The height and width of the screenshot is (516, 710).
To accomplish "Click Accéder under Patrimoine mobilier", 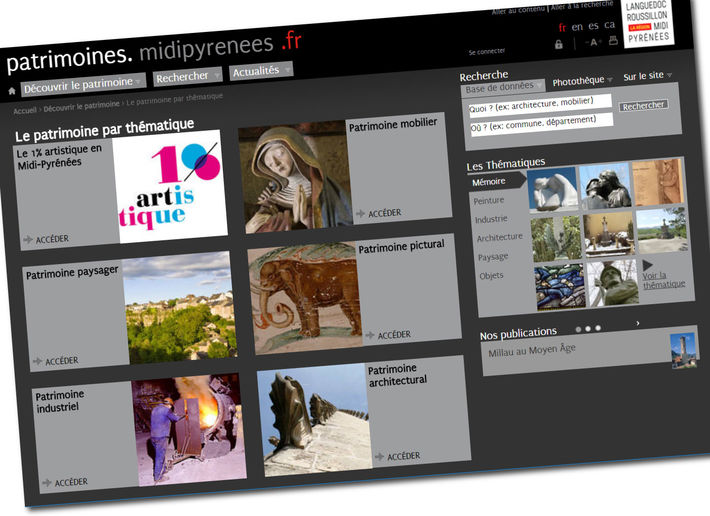I will [379, 213].
